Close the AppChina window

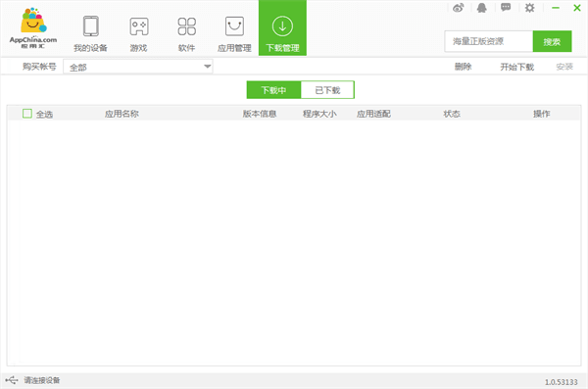(x=577, y=8)
